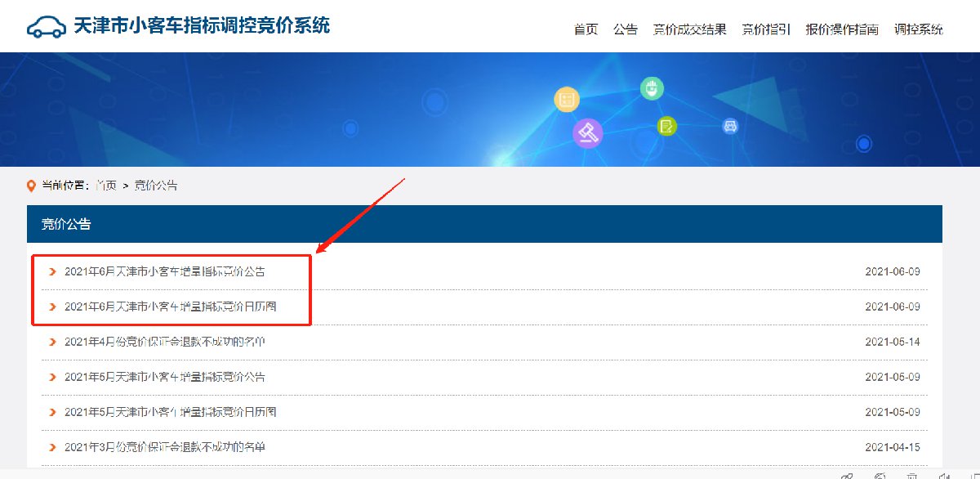Click the date 2021-06-09 on the 6月竞价公告 row
The image size is (980, 479).
tap(893, 271)
